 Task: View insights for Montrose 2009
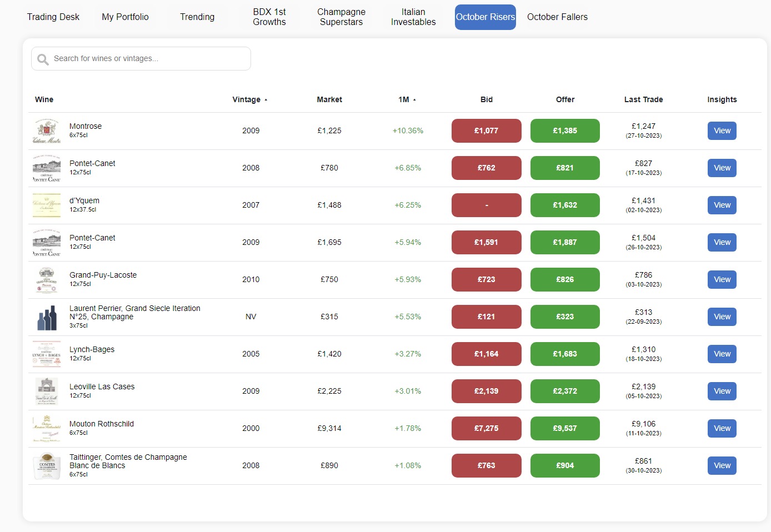tap(722, 131)
